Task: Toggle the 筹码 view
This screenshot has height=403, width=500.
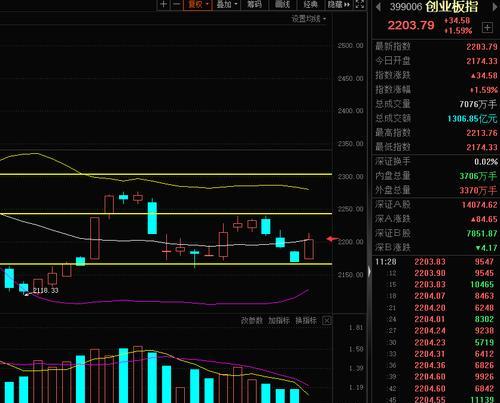Action: tap(254, 5)
